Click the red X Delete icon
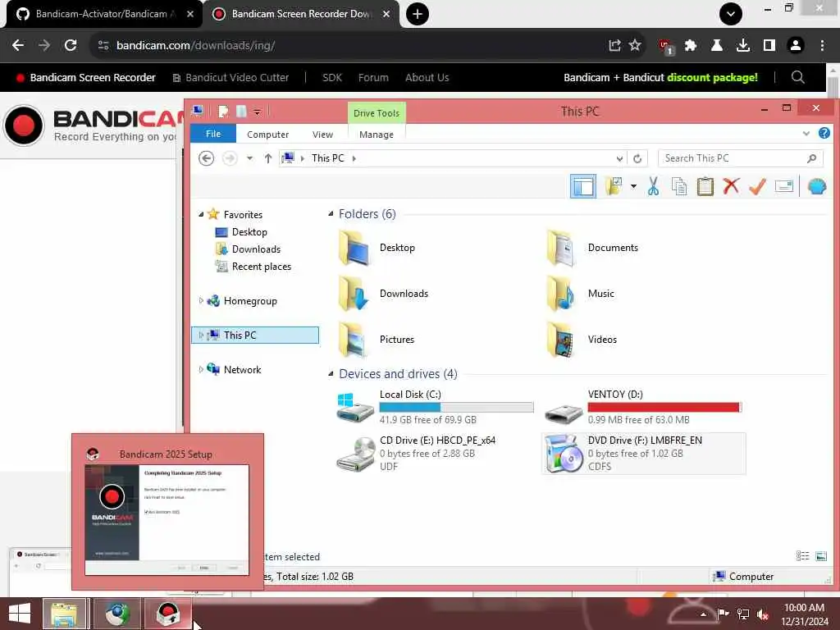 (x=731, y=186)
